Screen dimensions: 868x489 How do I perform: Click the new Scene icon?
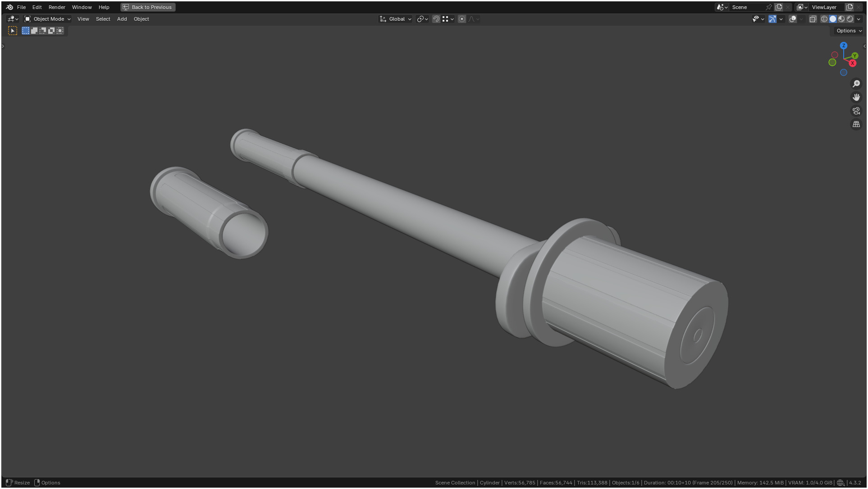click(779, 7)
